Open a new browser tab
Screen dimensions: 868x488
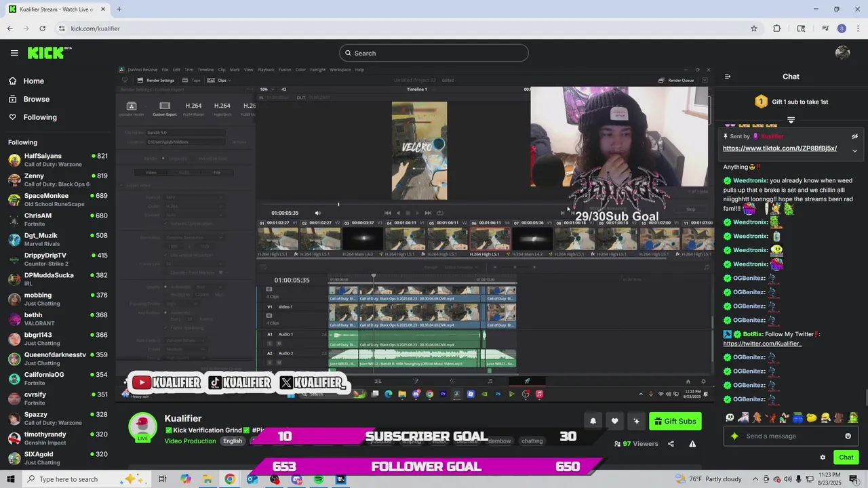(119, 9)
